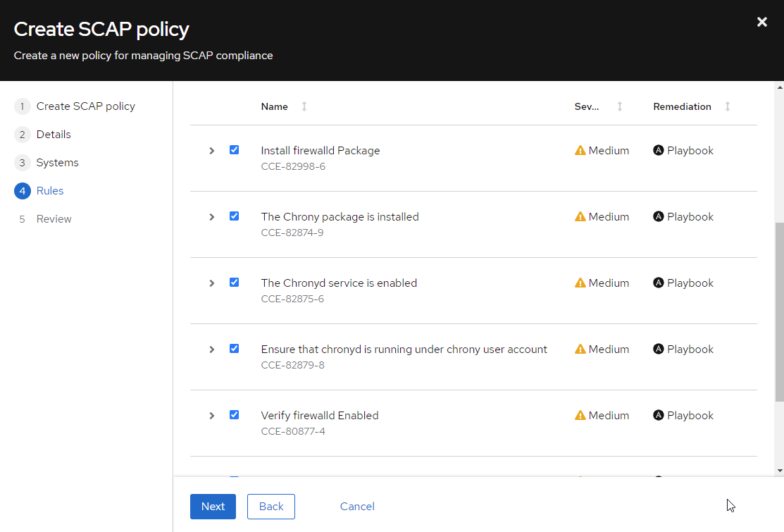This screenshot has height=532, width=784.
Task: Click the warning icon for Chrony package row
Action: tap(580, 216)
